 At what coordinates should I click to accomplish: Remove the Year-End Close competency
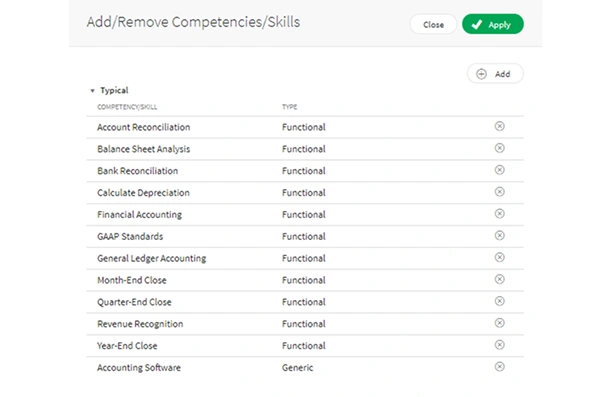click(x=499, y=345)
